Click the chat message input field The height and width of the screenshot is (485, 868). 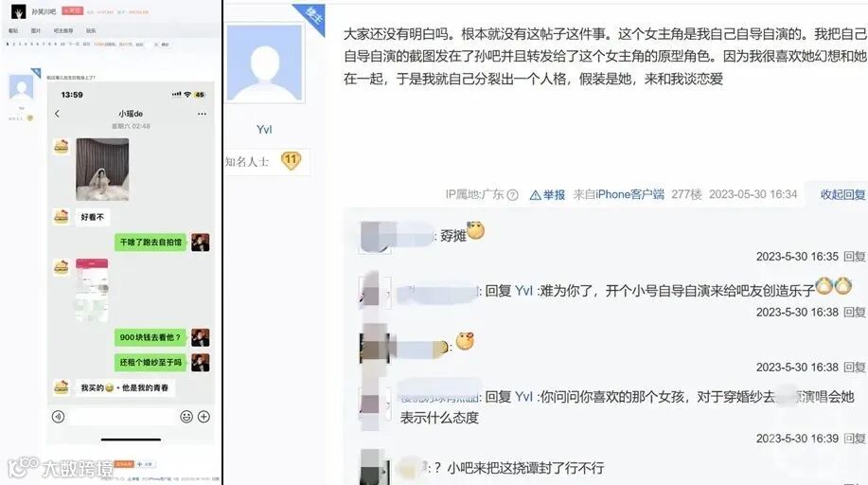(x=122, y=416)
